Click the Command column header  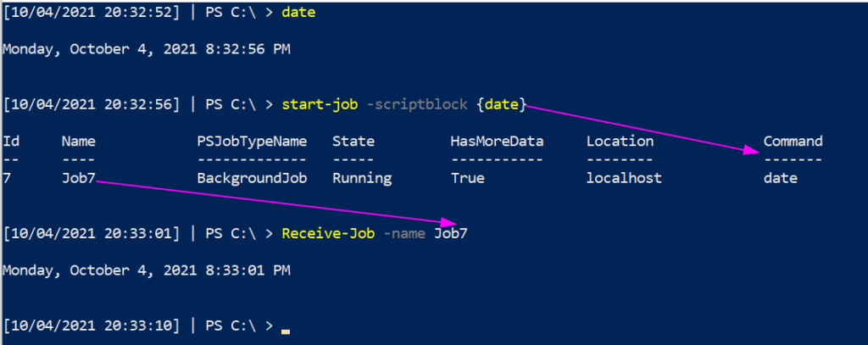pos(793,141)
